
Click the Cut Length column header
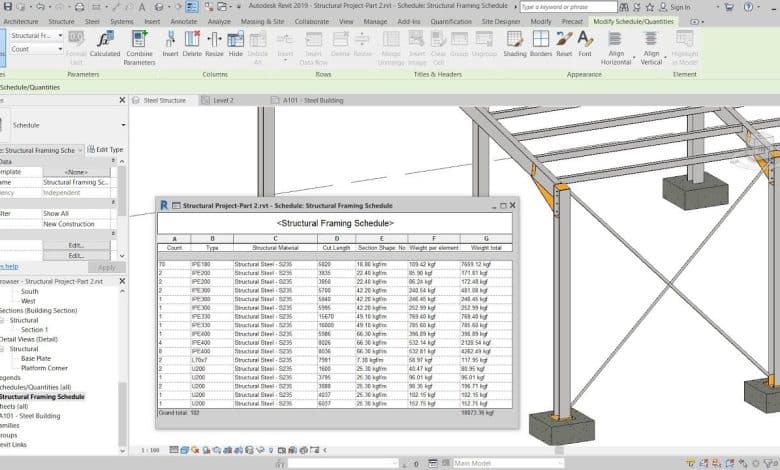click(337, 248)
